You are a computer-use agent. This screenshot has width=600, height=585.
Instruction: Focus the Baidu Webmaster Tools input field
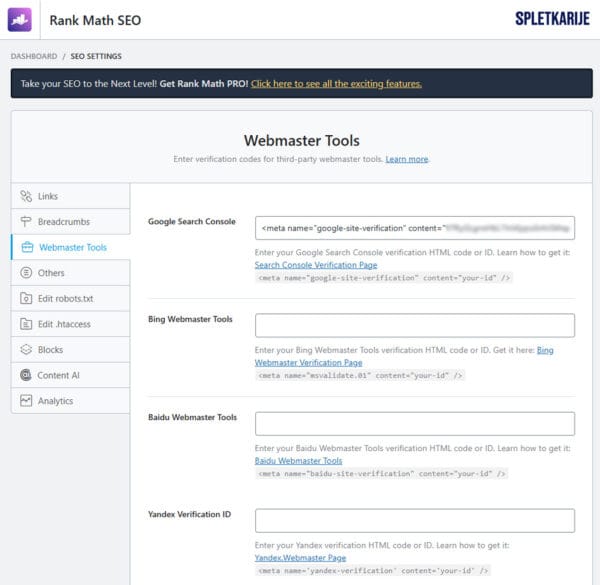pos(415,424)
